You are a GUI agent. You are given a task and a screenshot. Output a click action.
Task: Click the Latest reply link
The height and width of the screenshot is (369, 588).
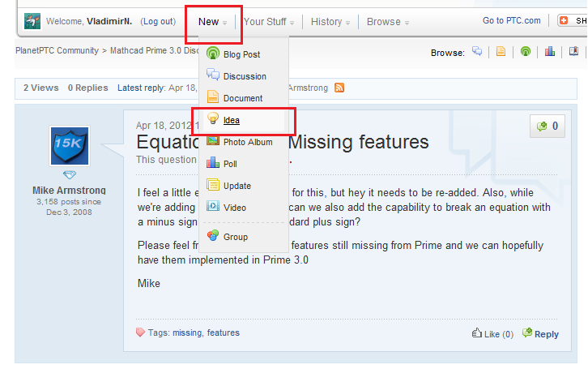coord(141,88)
